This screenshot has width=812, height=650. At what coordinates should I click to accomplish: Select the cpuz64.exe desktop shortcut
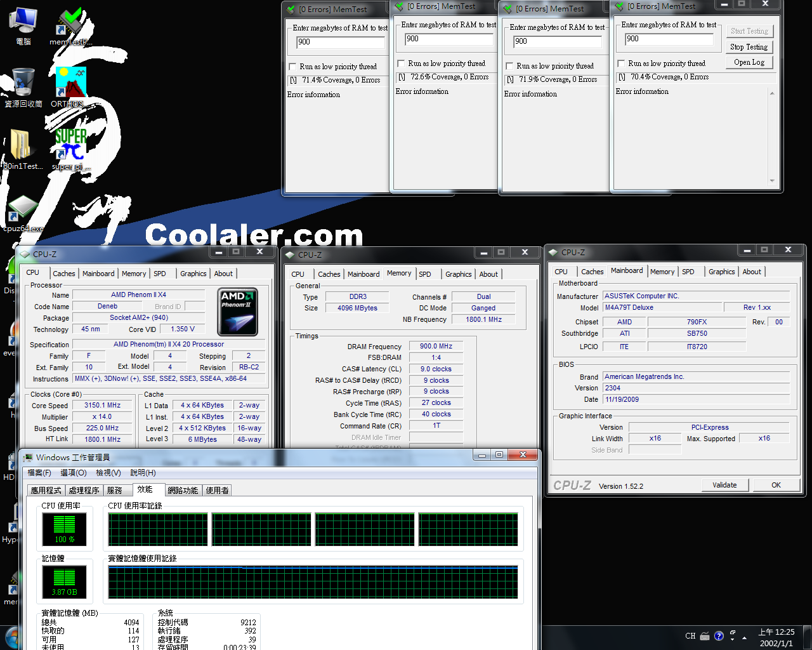(23, 213)
